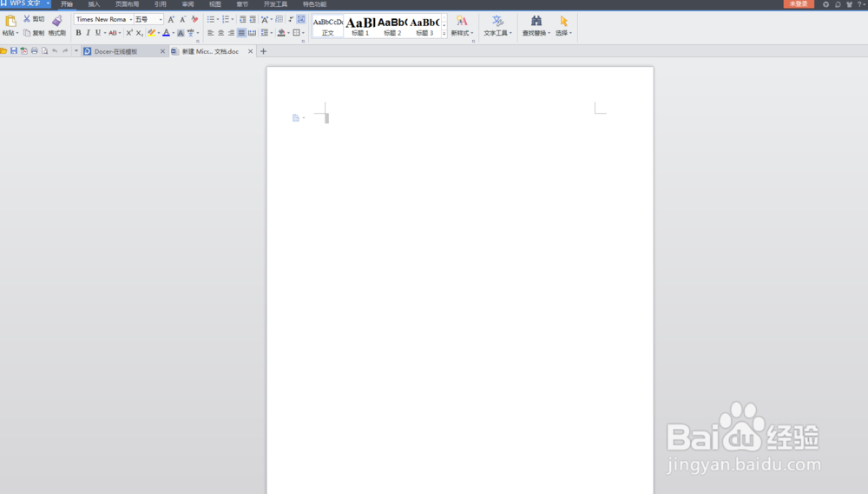Open the New Style (新样式) menu
This screenshot has height=494, width=868.
[x=462, y=26]
